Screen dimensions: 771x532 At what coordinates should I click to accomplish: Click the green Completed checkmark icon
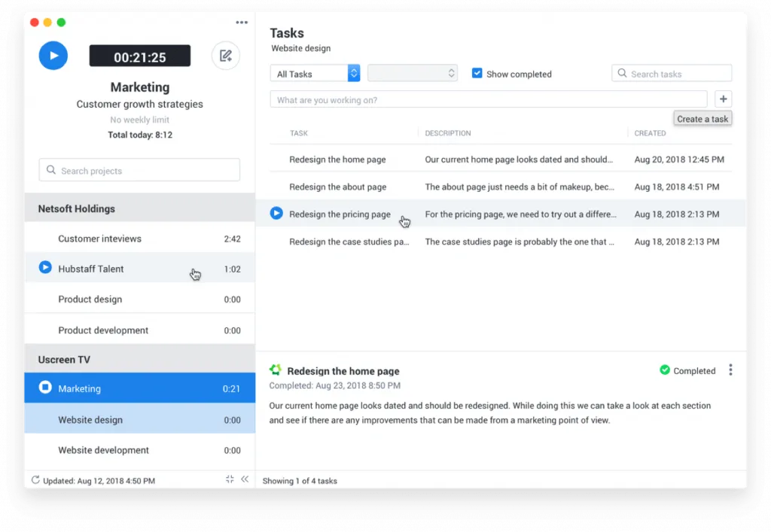(x=665, y=370)
